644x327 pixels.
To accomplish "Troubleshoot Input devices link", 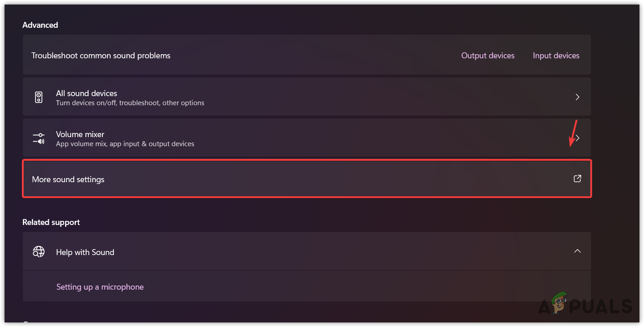I will click(556, 56).
